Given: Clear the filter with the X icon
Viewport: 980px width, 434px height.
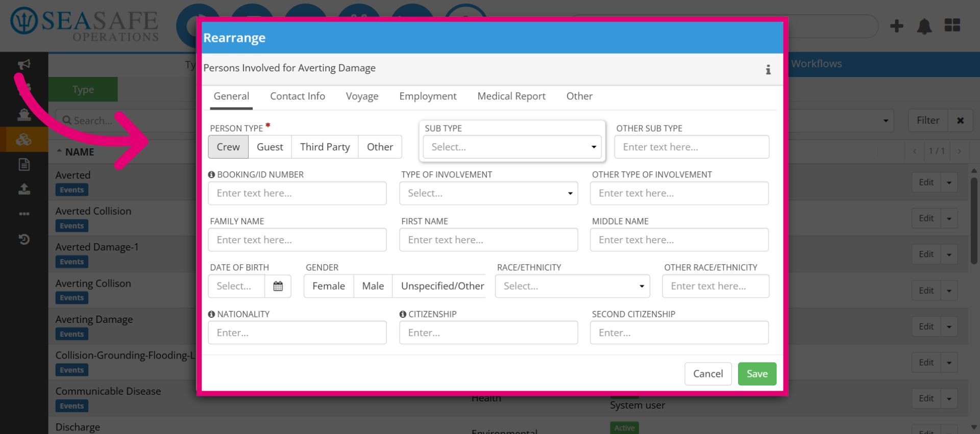Looking at the screenshot, I should 960,120.
